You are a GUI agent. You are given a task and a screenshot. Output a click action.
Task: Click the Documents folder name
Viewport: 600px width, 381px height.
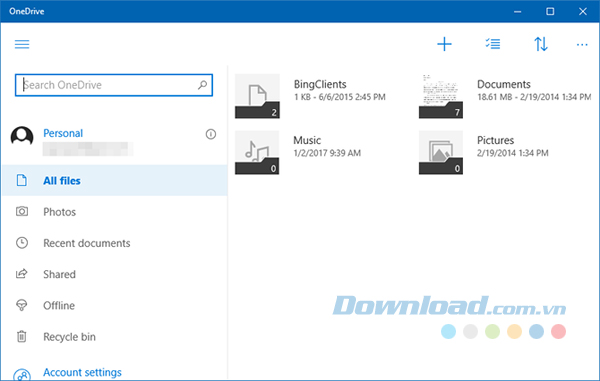504,84
